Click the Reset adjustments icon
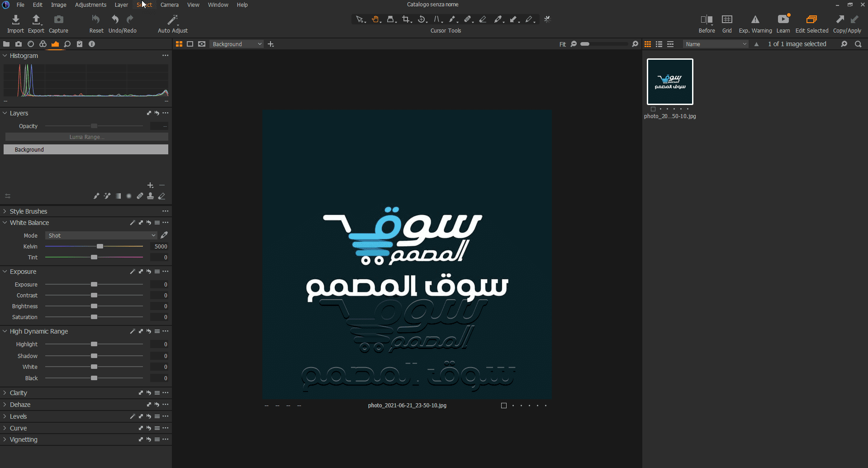 (x=96, y=19)
